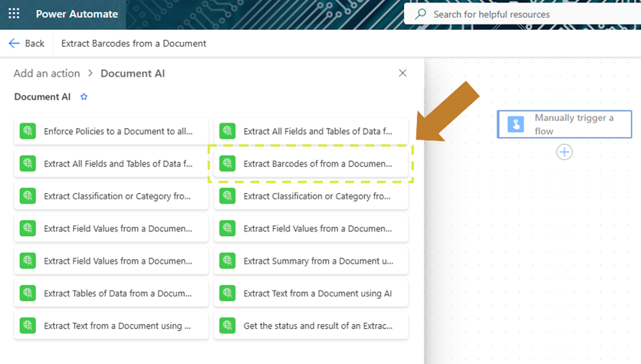
Task: Favorite the Document AI connector with the star
Action: (84, 97)
